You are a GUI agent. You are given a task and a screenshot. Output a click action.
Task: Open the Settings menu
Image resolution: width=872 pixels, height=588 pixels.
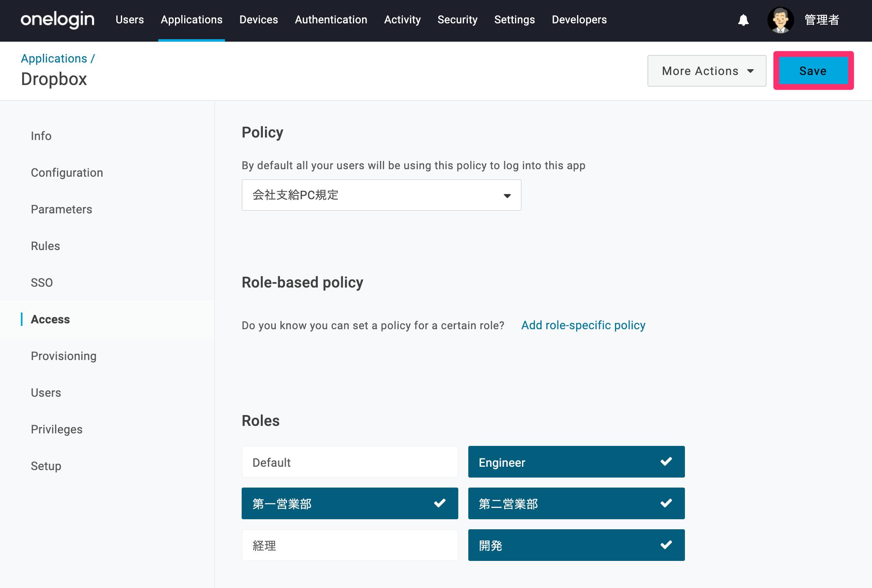click(x=515, y=20)
